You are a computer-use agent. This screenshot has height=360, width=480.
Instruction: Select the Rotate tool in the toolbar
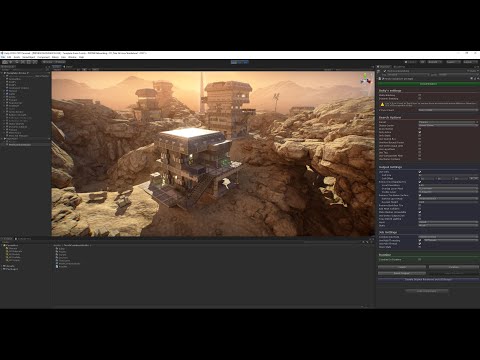[x=17, y=62]
